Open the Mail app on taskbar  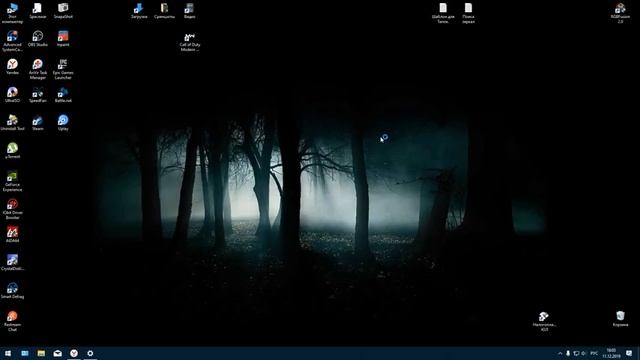pos(58,353)
